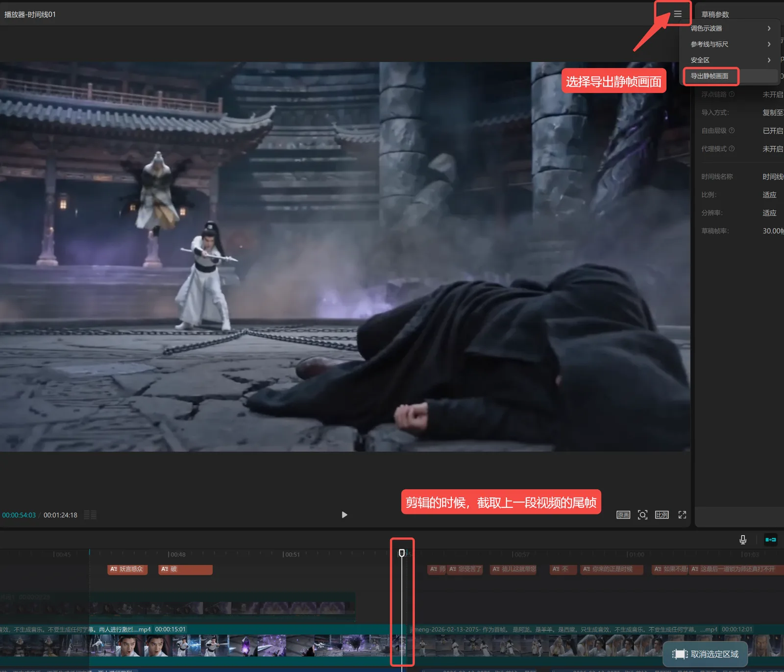Open the 比例 aspect ratio icon

pyautogui.click(x=662, y=515)
